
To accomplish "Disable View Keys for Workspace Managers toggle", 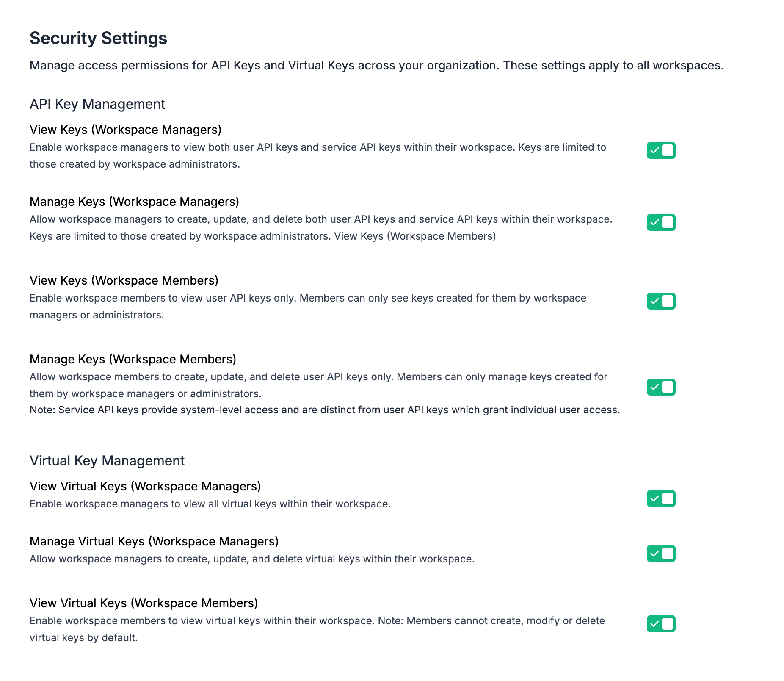I will pyautogui.click(x=661, y=150).
